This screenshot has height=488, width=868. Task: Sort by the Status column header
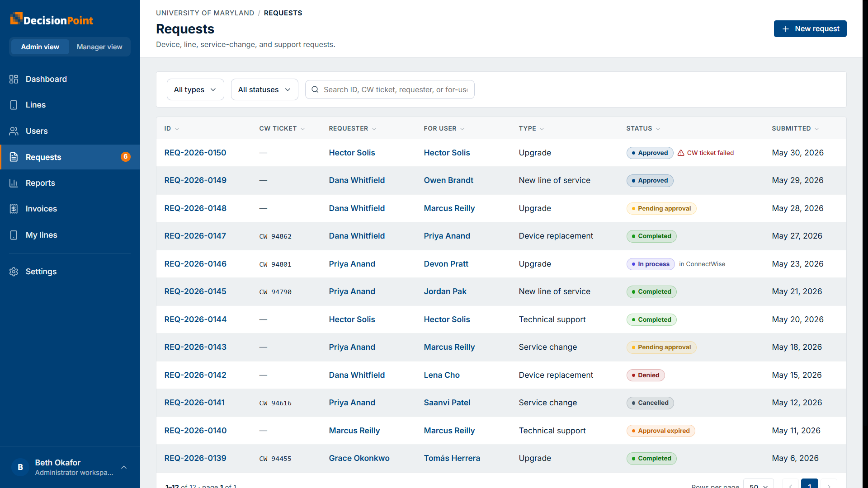(643, 129)
